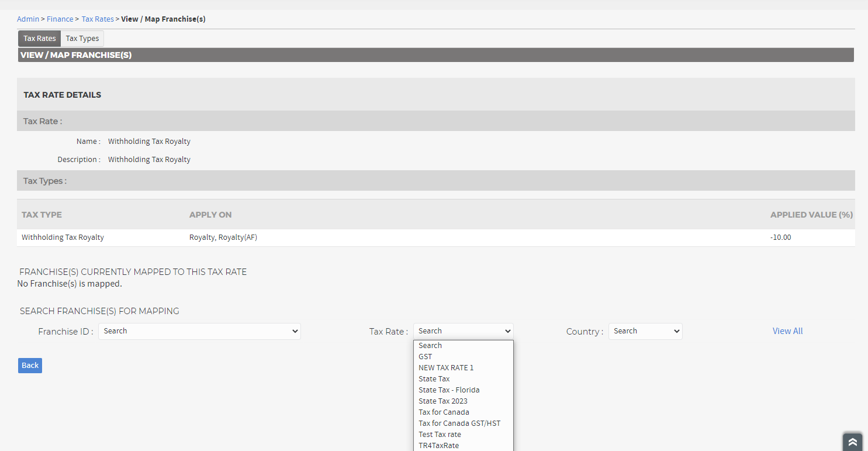Choose Test Tax rate from the list
The image size is (868, 451).
pyautogui.click(x=440, y=434)
